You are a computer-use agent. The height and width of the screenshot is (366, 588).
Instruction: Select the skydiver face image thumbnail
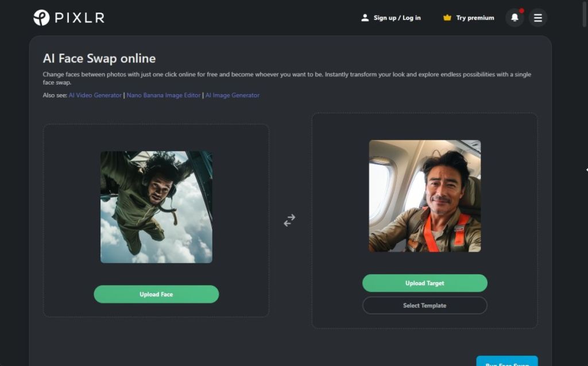coord(156,207)
